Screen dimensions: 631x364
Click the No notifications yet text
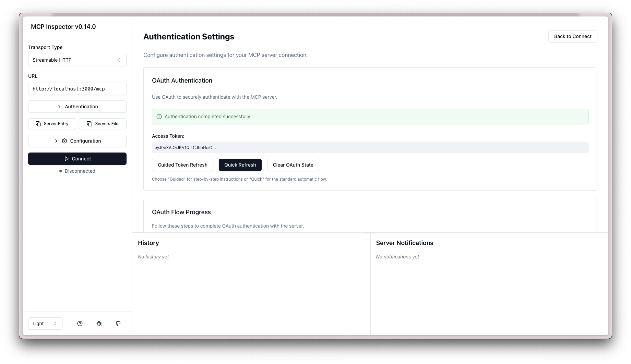click(397, 257)
